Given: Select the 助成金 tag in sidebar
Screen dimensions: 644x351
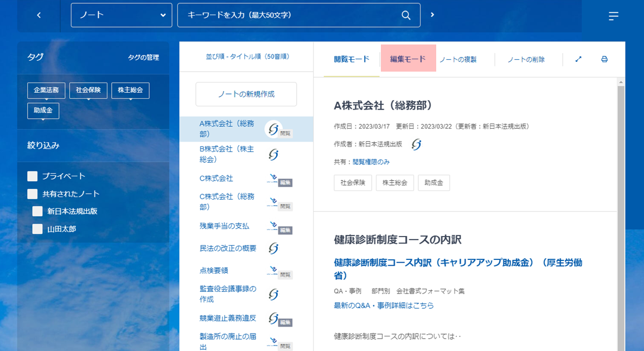Looking at the screenshot, I should (x=43, y=111).
